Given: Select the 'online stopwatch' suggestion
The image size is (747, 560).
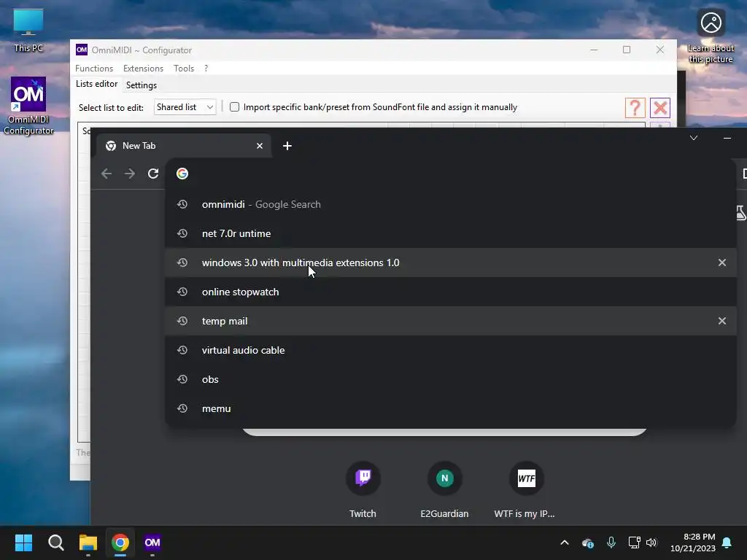Looking at the screenshot, I should pyautogui.click(x=451, y=292).
